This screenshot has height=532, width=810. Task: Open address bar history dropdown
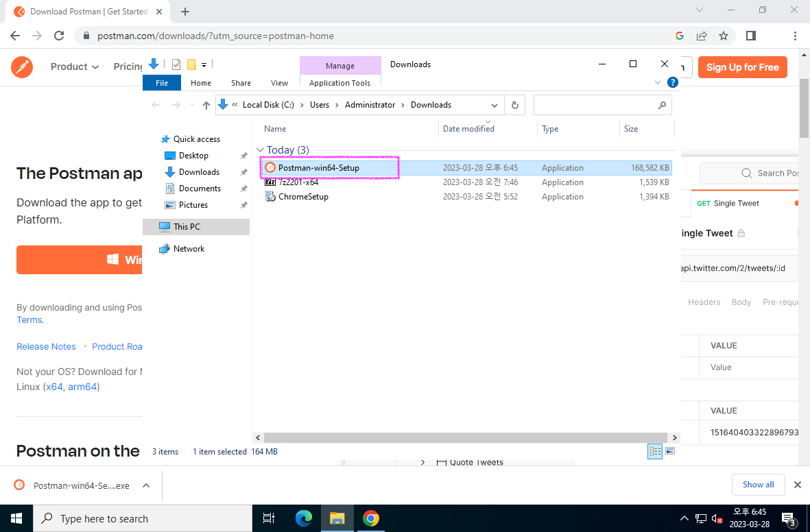click(x=495, y=105)
